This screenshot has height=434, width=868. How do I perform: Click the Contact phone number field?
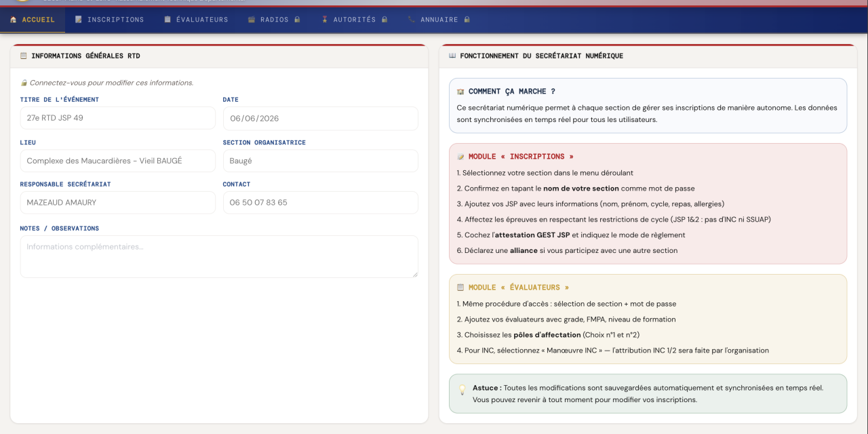point(320,202)
